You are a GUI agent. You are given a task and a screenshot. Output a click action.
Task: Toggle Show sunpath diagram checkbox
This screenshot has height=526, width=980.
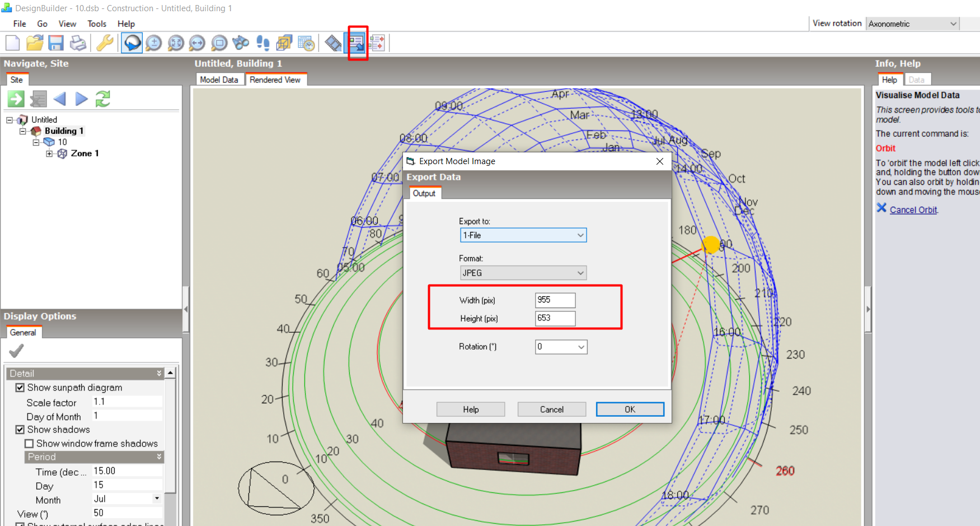pos(20,388)
